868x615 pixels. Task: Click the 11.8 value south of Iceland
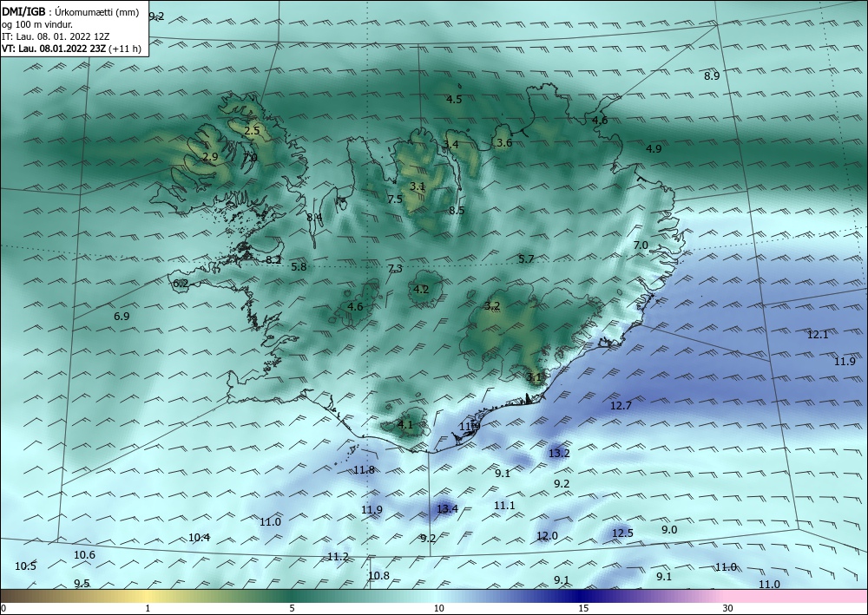click(x=365, y=470)
